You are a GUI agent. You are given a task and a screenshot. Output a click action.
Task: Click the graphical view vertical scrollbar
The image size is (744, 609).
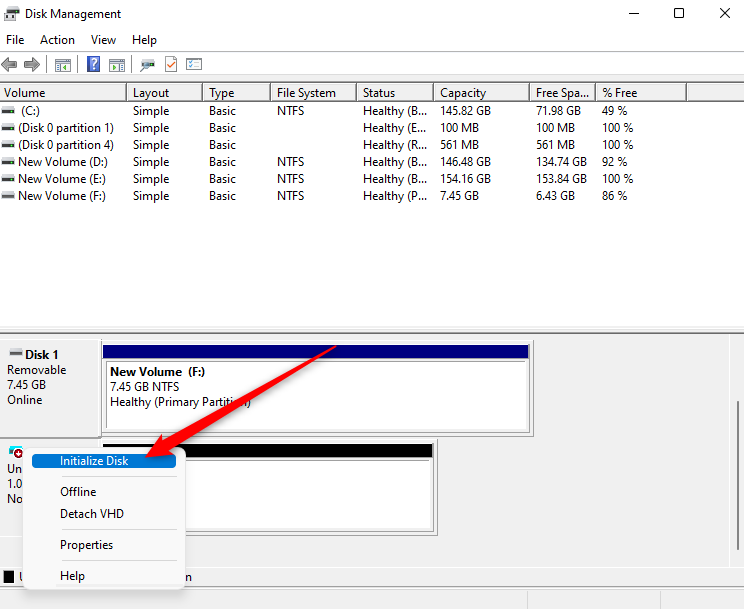click(x=737, y=475)
